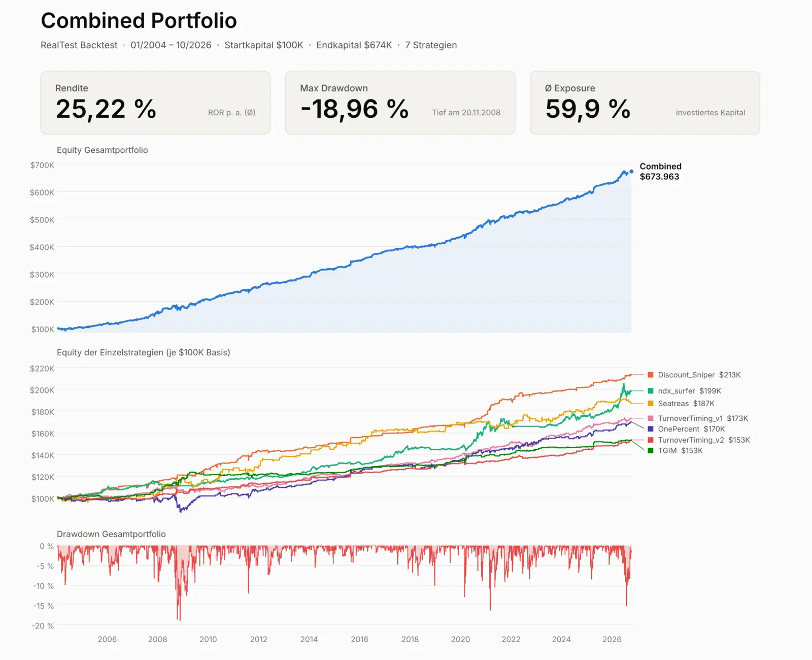Click the red TurnoverTiming_v2 legend swatch
Image resolution: width=812 pixels, height=660 pixels.
pyautogui.click(x=651, y=440)
